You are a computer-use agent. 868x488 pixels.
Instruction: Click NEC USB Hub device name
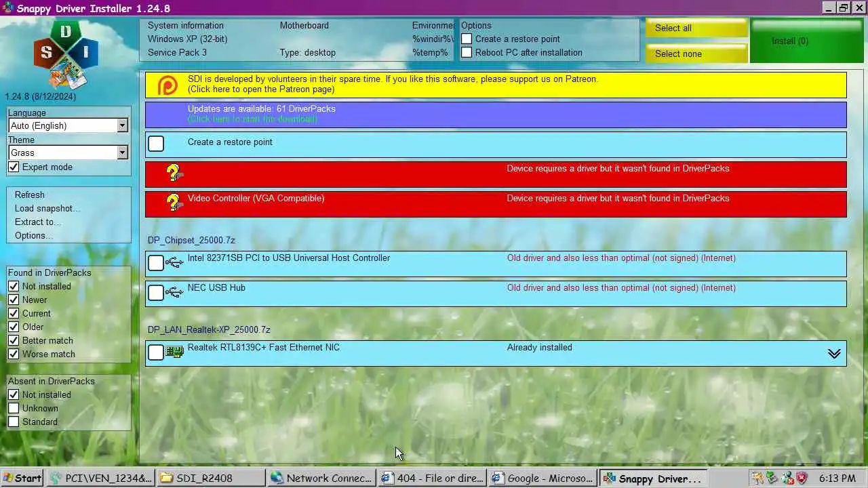216,288
